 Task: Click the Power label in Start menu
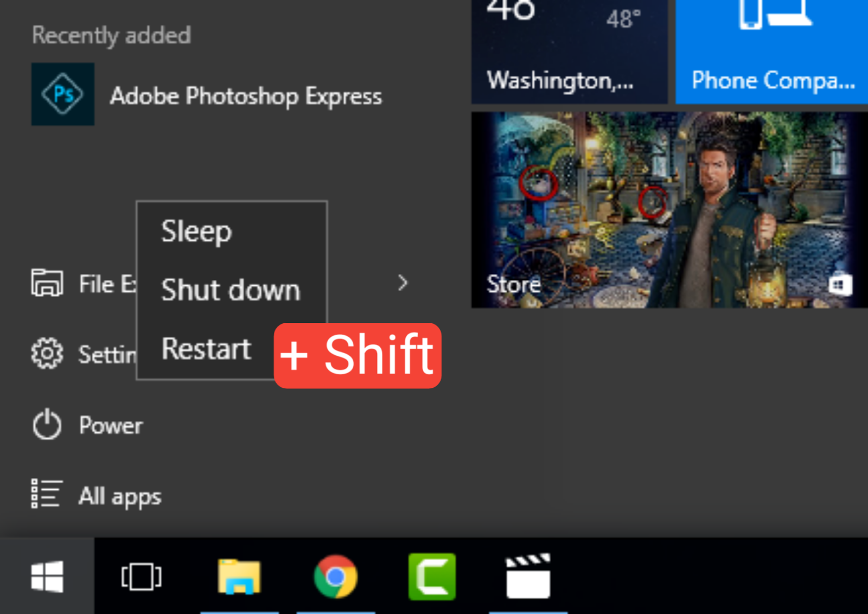point(111,426)
